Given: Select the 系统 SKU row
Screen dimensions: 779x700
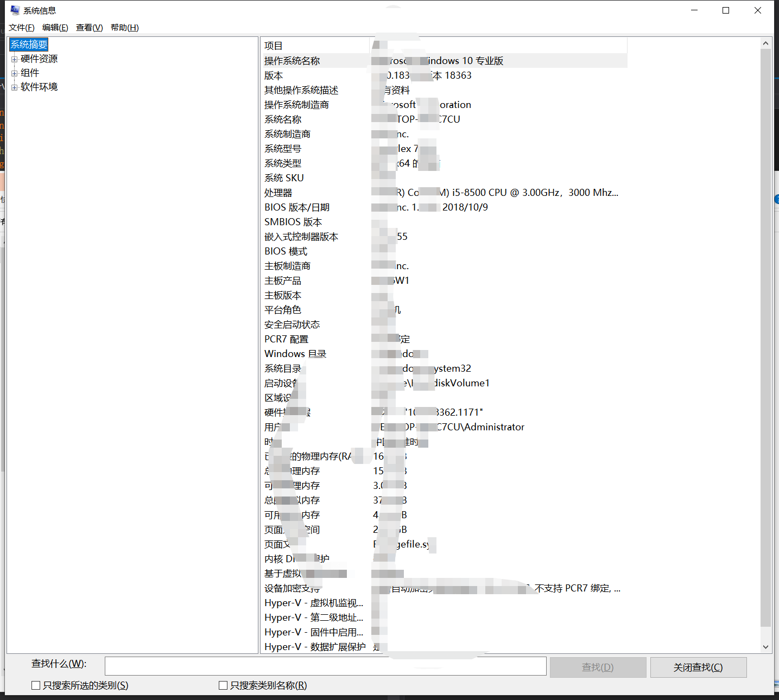Looking at the screenshot, I should click(x=380, y=177).
